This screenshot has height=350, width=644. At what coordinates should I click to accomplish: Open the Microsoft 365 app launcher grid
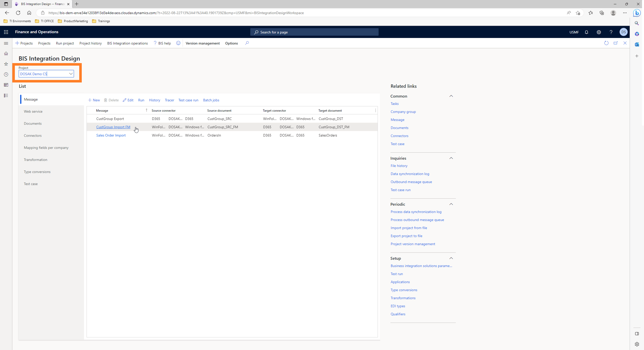[6, 32]
